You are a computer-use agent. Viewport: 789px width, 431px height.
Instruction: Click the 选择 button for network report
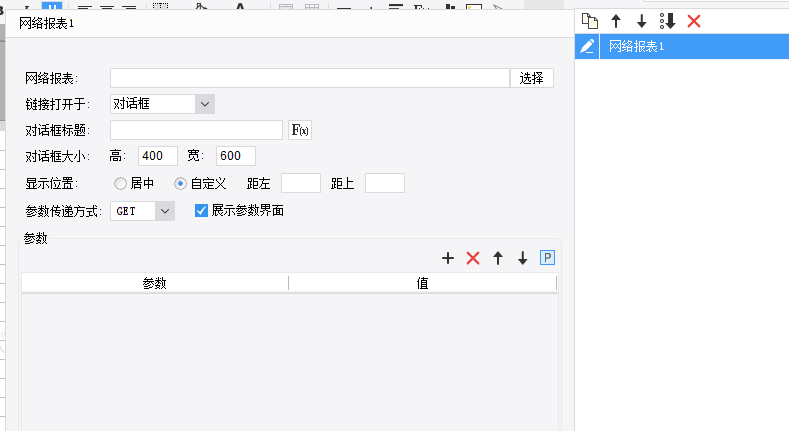tap(532, 78)
